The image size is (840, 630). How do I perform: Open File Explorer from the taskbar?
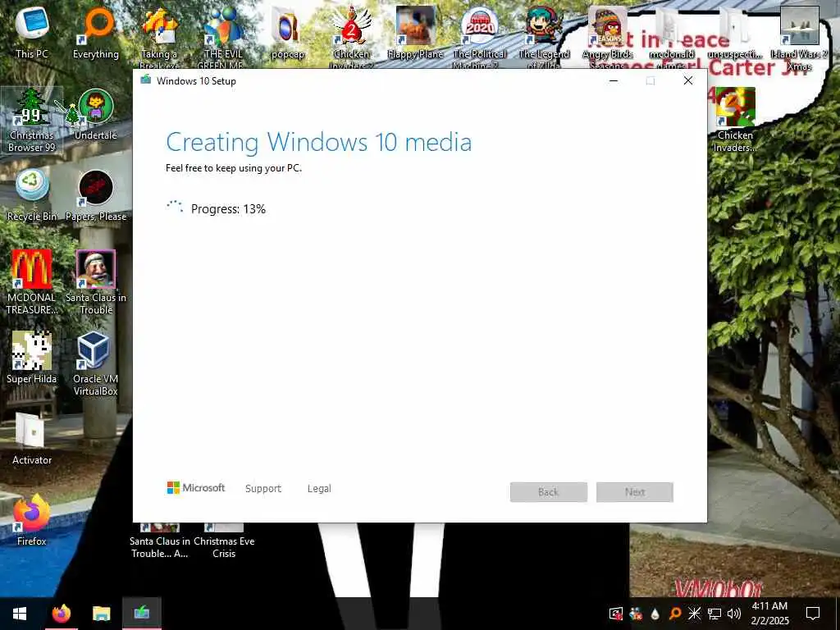(101, 614)
